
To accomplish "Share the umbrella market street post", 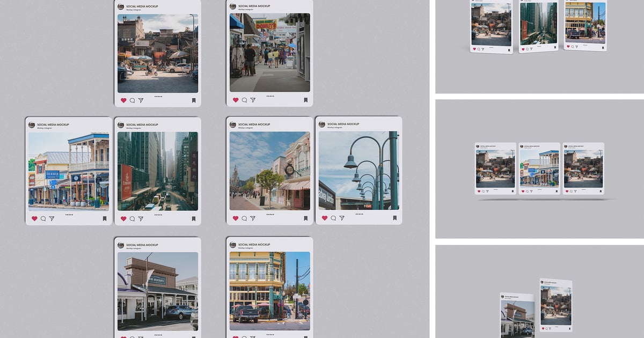I will tap(141, 100).
